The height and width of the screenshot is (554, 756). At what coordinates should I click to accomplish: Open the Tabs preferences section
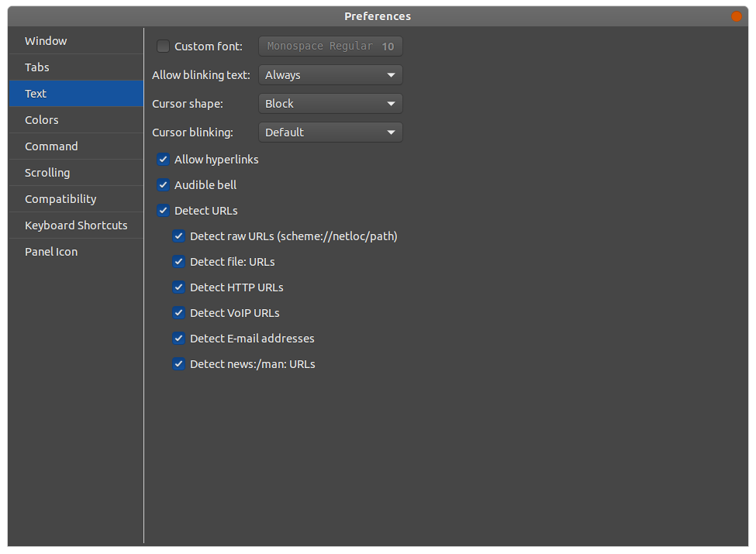pos(76,67)
